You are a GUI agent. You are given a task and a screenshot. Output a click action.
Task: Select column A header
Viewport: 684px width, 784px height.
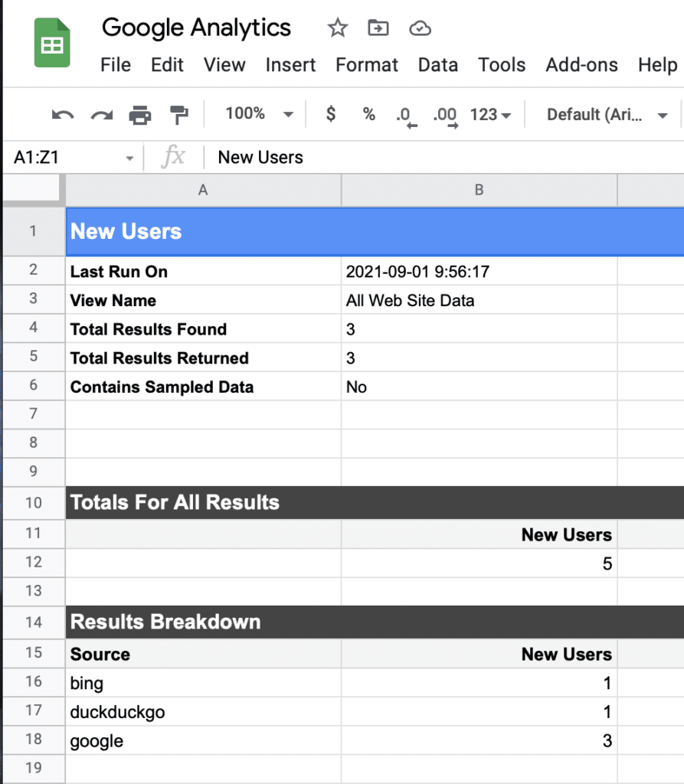[x=203, y=190]
